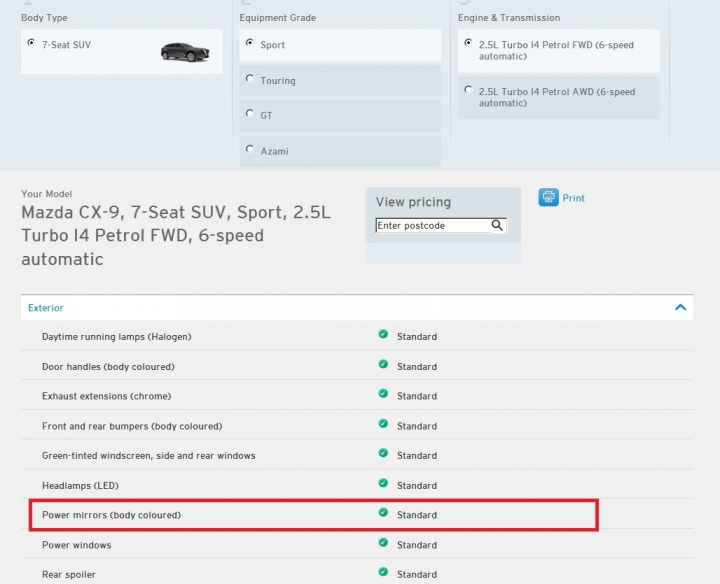Open the Print link
The image size is (720, 584).
pyautogui.click(x=574, y=198)
